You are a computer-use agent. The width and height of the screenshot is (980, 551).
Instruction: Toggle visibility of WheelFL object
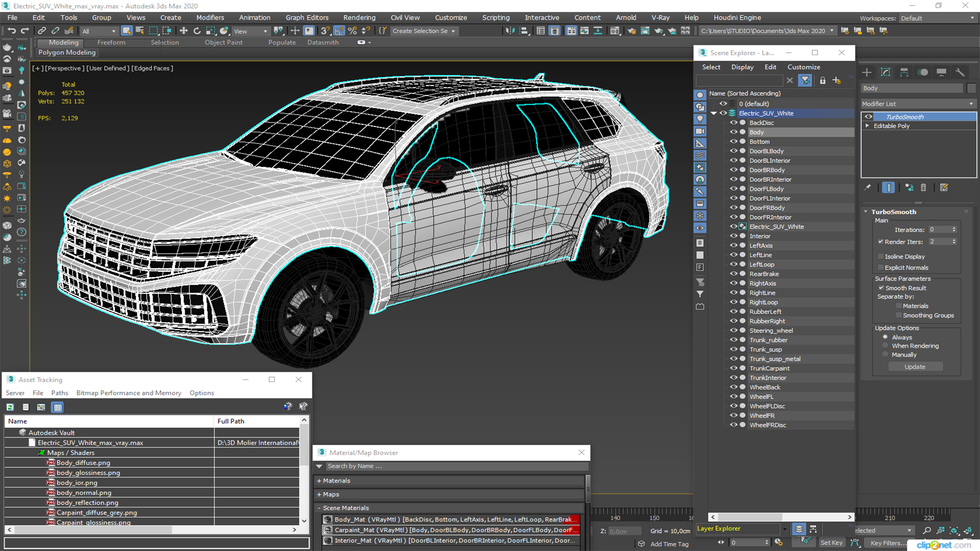[733, 397]
